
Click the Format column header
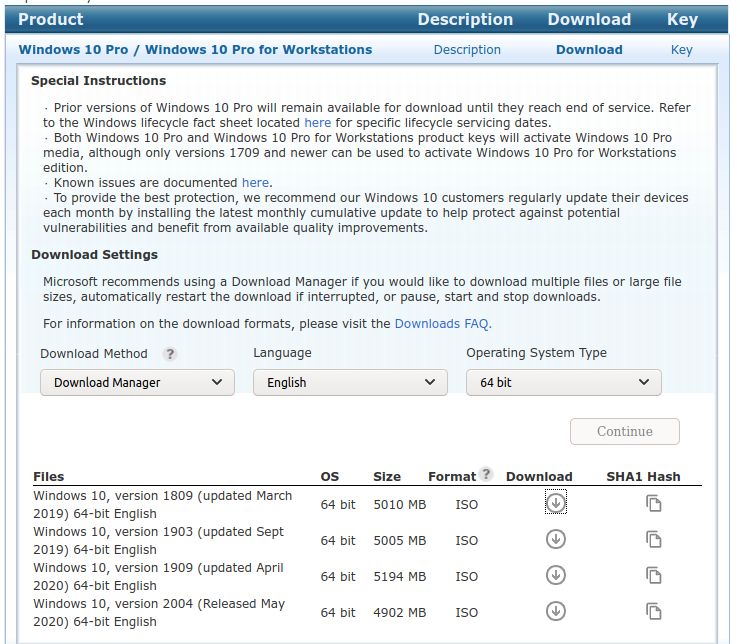pos(452,477)
